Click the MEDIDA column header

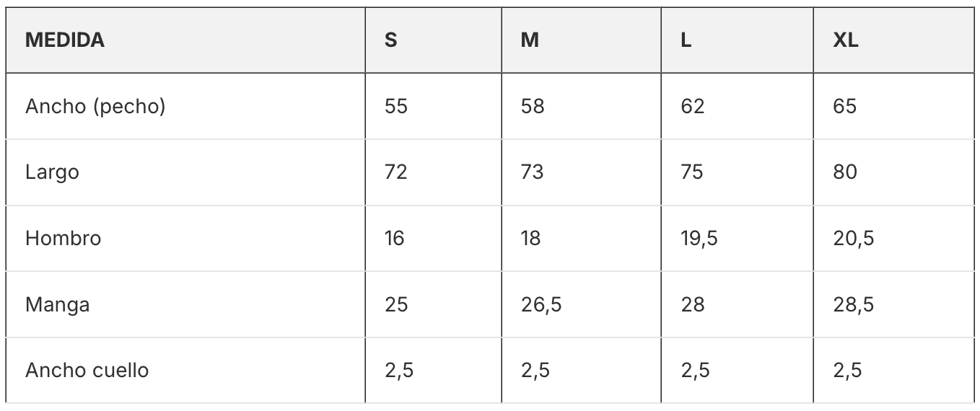[x=65, y=40]
